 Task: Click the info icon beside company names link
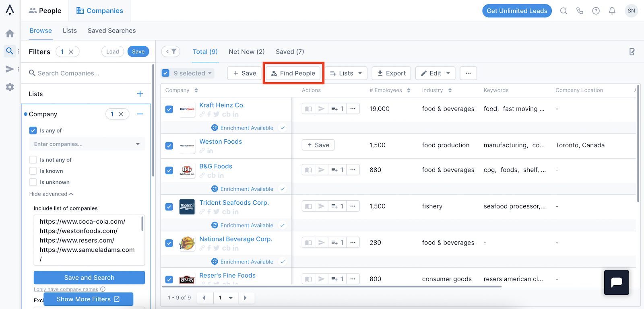103,289
